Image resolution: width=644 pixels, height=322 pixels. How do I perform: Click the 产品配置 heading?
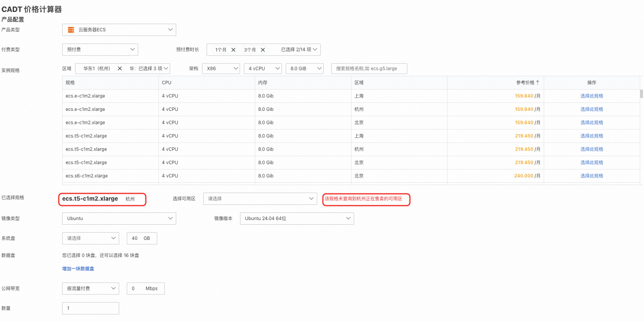click(x=13, y=19)
